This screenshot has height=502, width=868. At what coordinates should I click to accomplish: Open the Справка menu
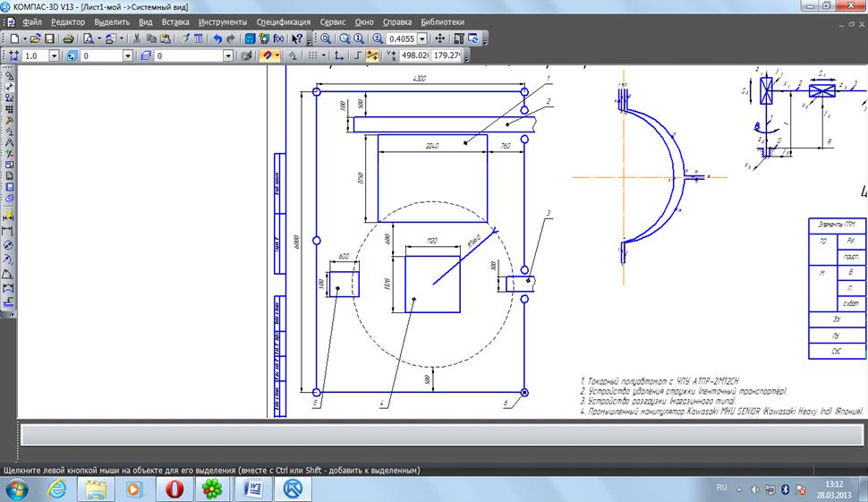[x=397, y=21]
